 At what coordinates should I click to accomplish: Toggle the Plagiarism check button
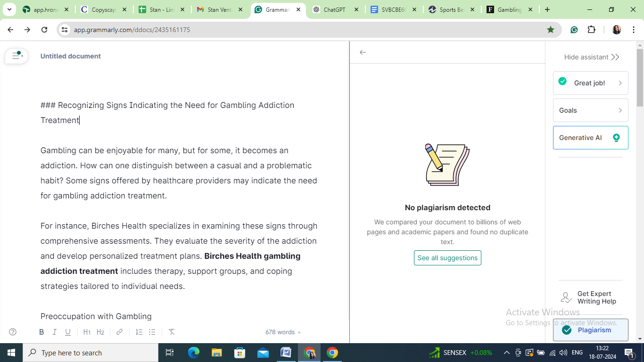point(591,330)
